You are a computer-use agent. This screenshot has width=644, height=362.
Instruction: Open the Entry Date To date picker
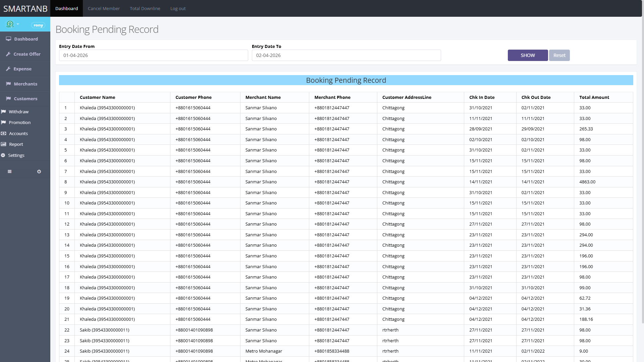click(x=346, y=56)
